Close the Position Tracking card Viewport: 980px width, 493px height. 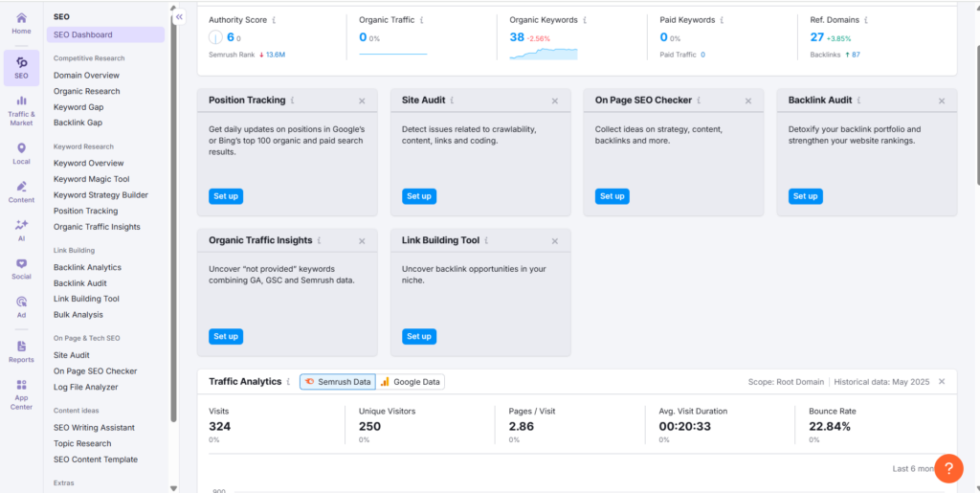[362, 101]
